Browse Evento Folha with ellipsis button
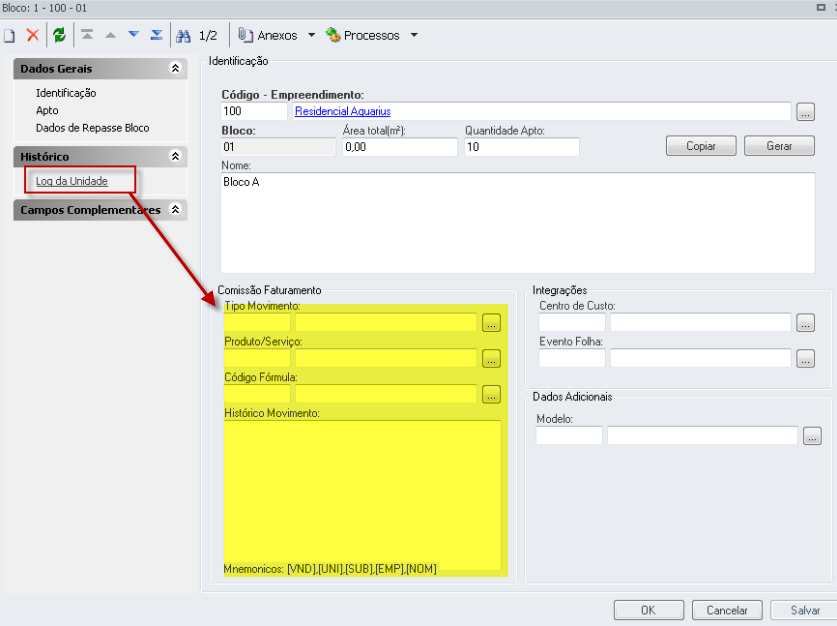 [x=806, y=359]
